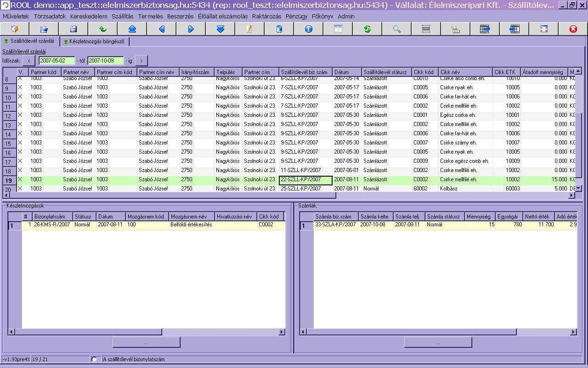Screen dimensions: 588x368
Task: Click the ellipsis button under Készletmozgások
Action: (146, 342)
